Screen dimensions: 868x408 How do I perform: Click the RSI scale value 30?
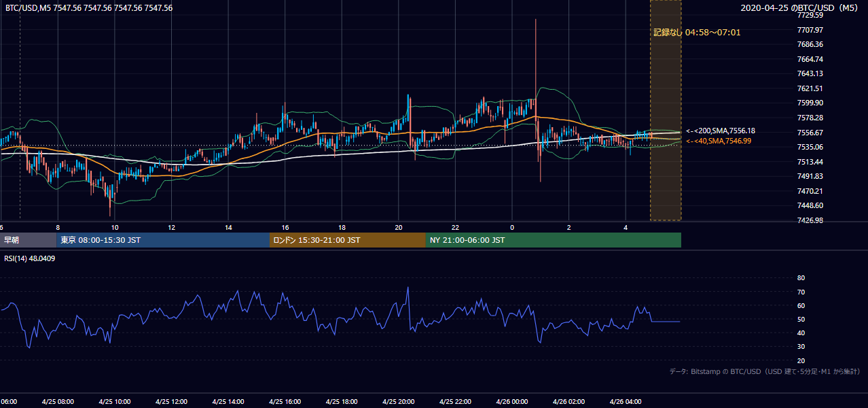801,347
